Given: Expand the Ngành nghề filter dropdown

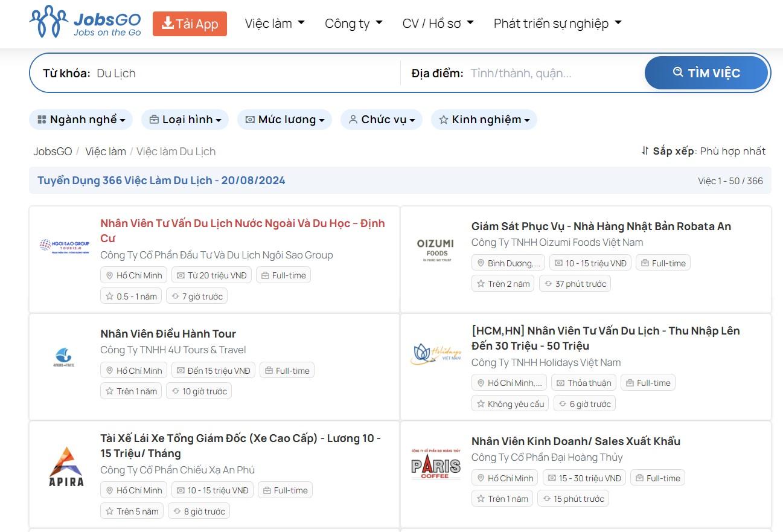Looking at the screenshot, I should pyautogui.click(x=80, y=120).
